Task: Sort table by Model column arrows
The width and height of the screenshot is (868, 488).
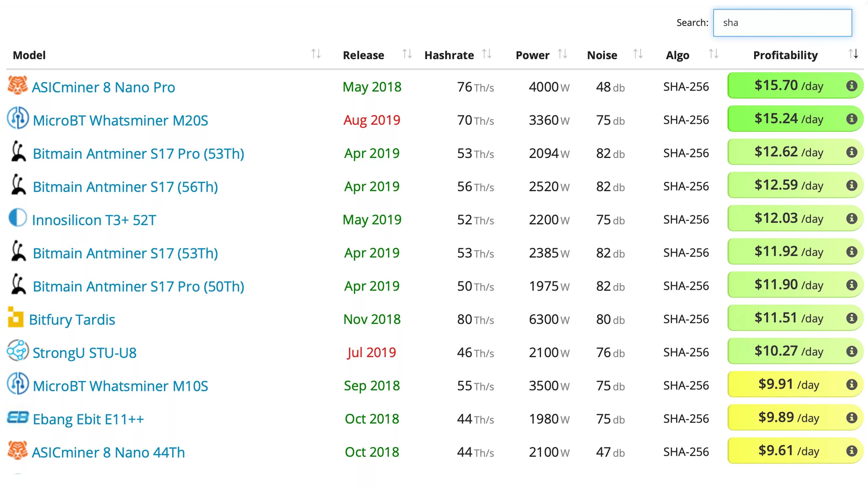Action: click(316, 54)
